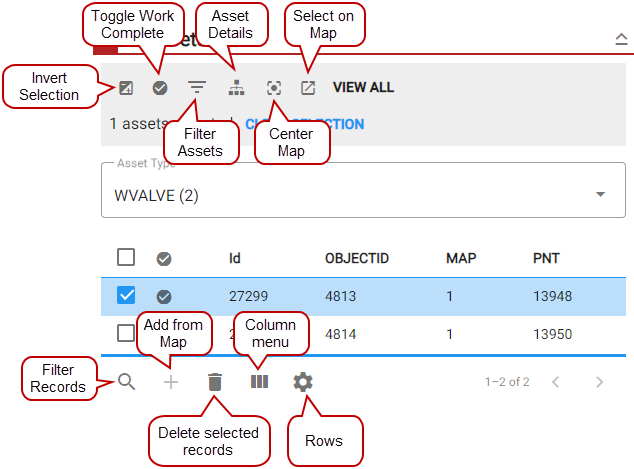Sort by the Id column header
This screenshot has height=469, width=634.
tap(235, 258)
